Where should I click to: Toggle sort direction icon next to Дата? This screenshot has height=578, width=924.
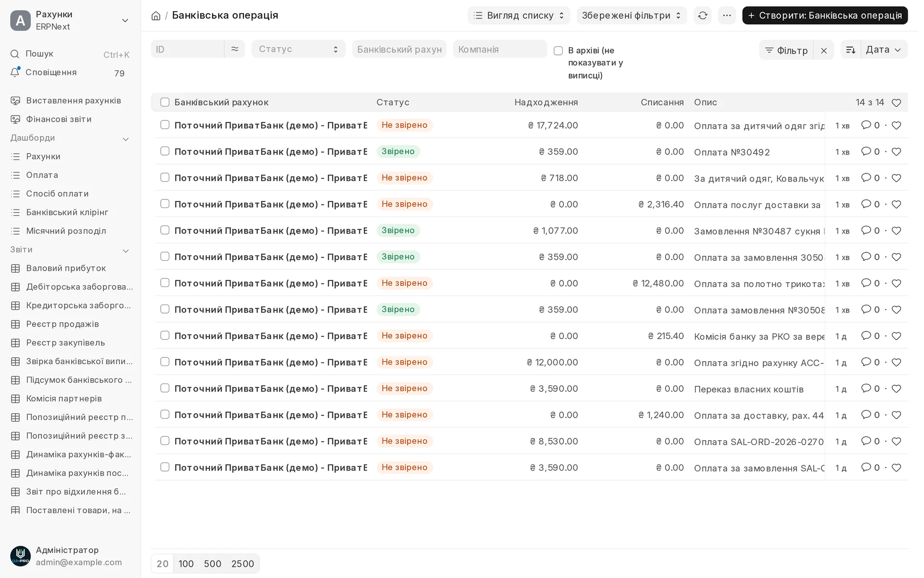point(850,50)
